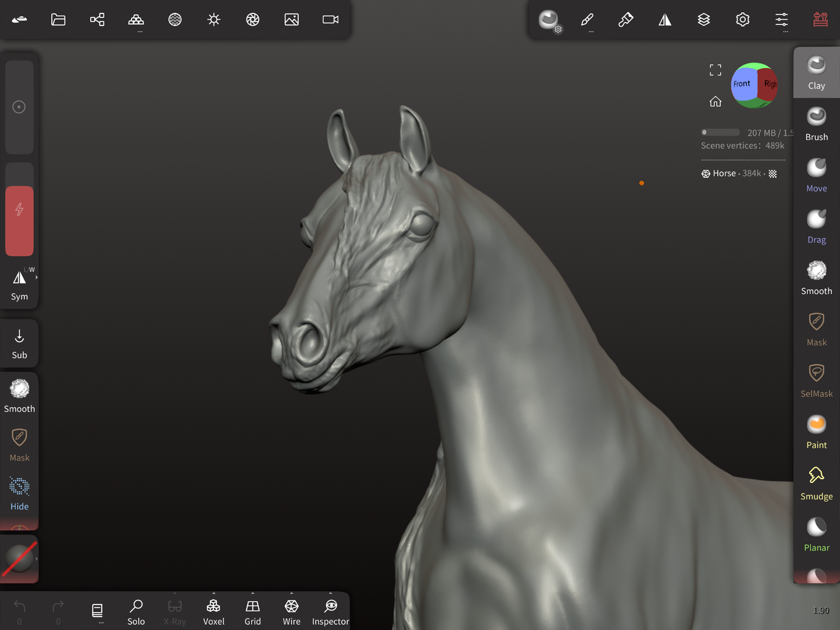Toggle Wire wireframe display
840x630 pixels.
point(291,612)
